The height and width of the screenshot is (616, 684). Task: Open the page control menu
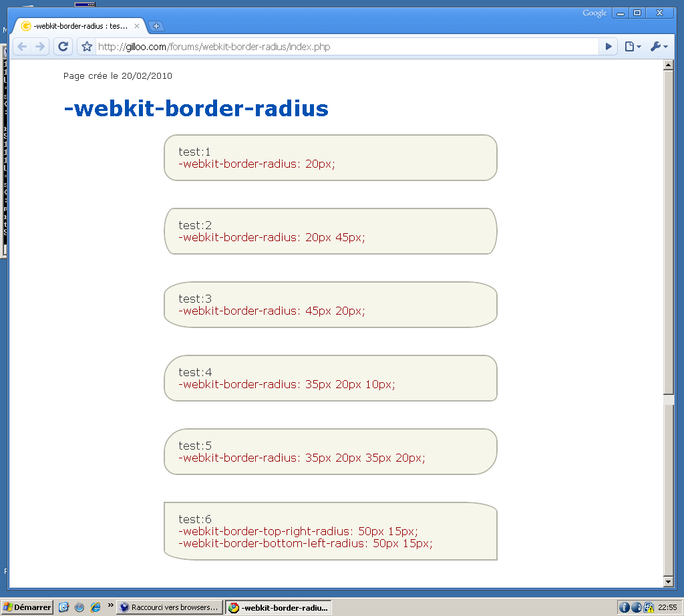(633, 47)
